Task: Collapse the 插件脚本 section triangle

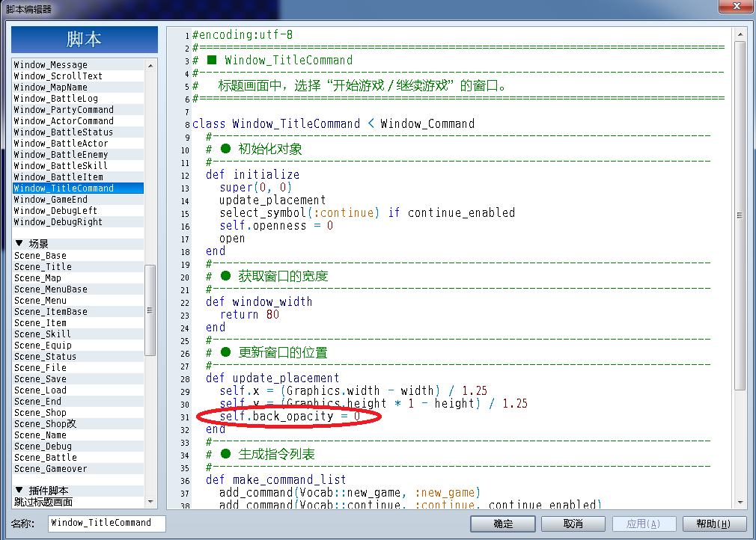Action: tap(19, 490)
